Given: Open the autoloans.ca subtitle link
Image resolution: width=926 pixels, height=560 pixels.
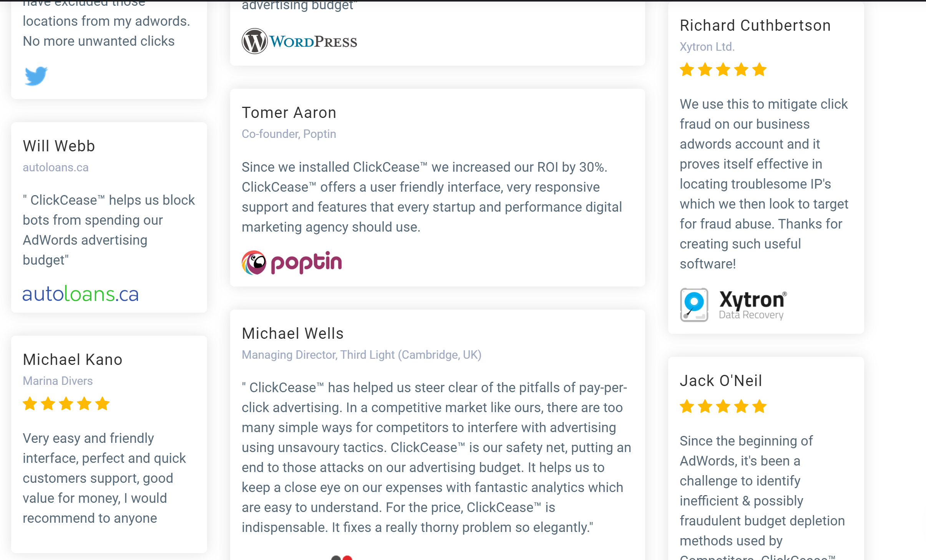Looking at the screenshot, I should click(56, 167).
